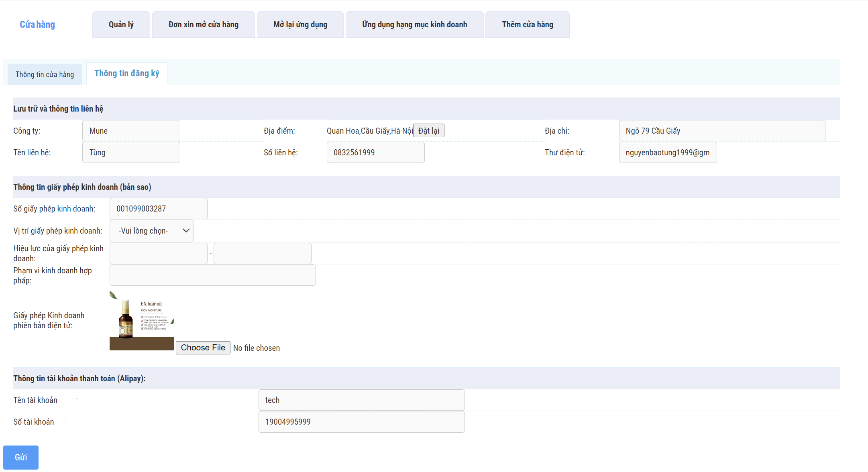Click the license validity start date field
The height and width of the screenshot is (472, 868).
[x=158, y=253]
